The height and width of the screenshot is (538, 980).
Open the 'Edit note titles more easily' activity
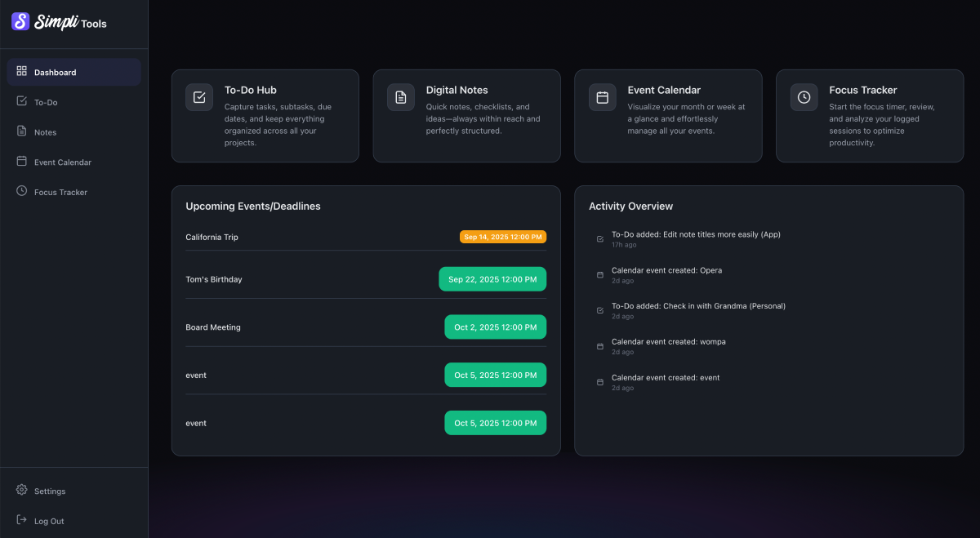[x=696, y=235]
